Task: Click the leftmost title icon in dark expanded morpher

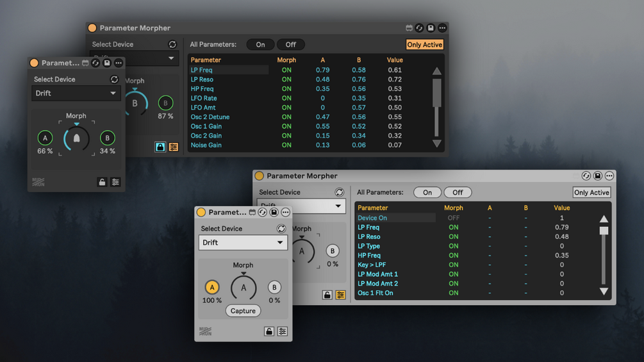Action: [x=409, y=28]
